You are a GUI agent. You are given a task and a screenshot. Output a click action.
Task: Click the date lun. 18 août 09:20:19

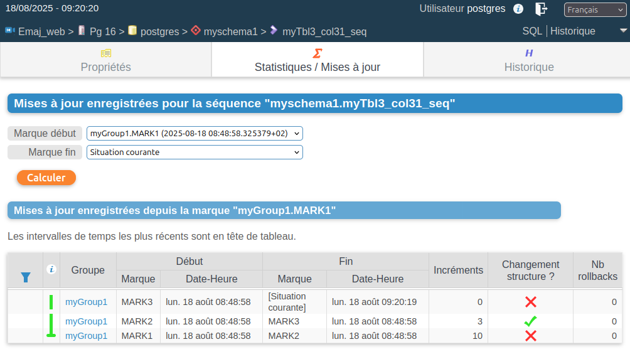(374, 302)
